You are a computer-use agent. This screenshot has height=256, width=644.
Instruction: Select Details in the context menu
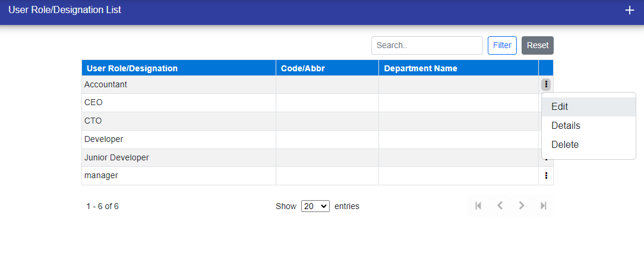click(566, 126)
